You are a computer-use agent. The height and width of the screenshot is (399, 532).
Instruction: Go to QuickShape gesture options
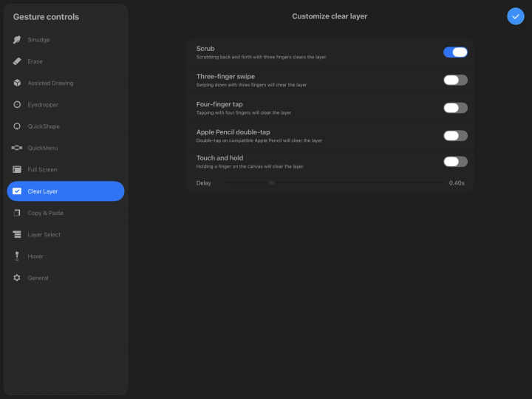tap(66, 126)
